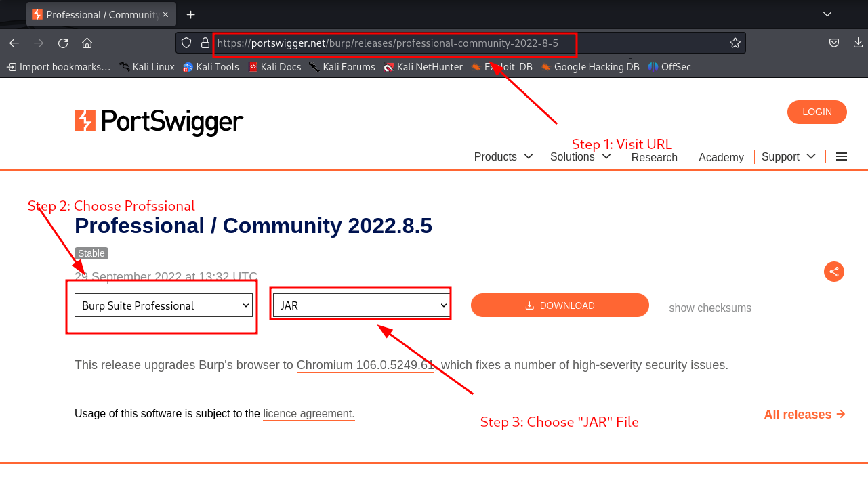Click the LOGIN button
868x487 pixels.
817,112
